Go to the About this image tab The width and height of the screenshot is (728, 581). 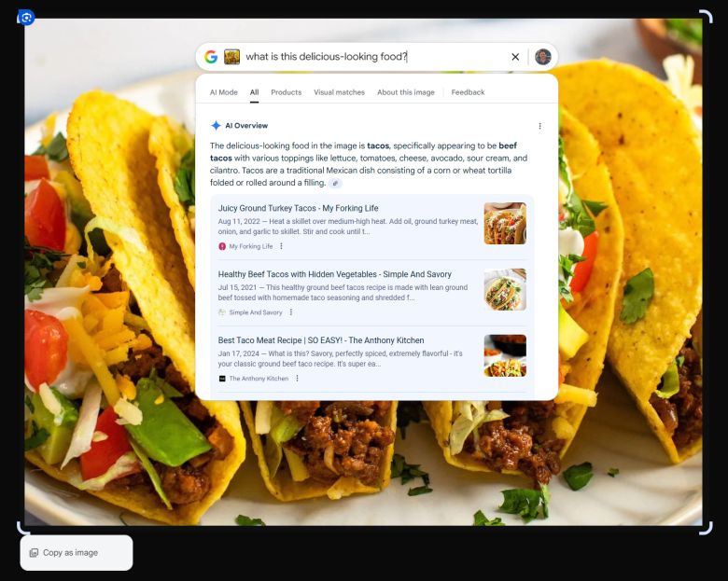click(x=405, y=92)
